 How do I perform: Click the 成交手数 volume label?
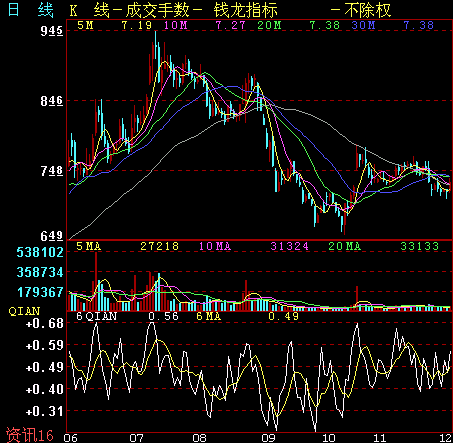[157, 10]
